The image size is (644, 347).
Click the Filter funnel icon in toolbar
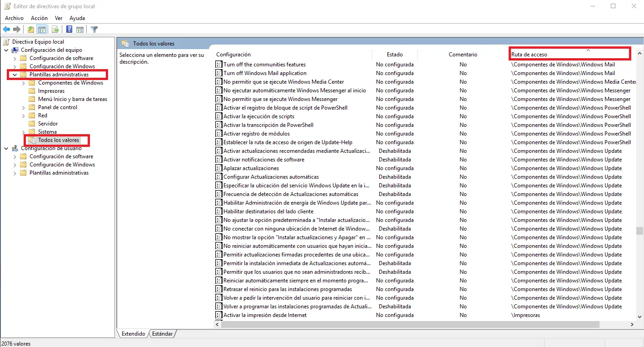coord(94,30)
